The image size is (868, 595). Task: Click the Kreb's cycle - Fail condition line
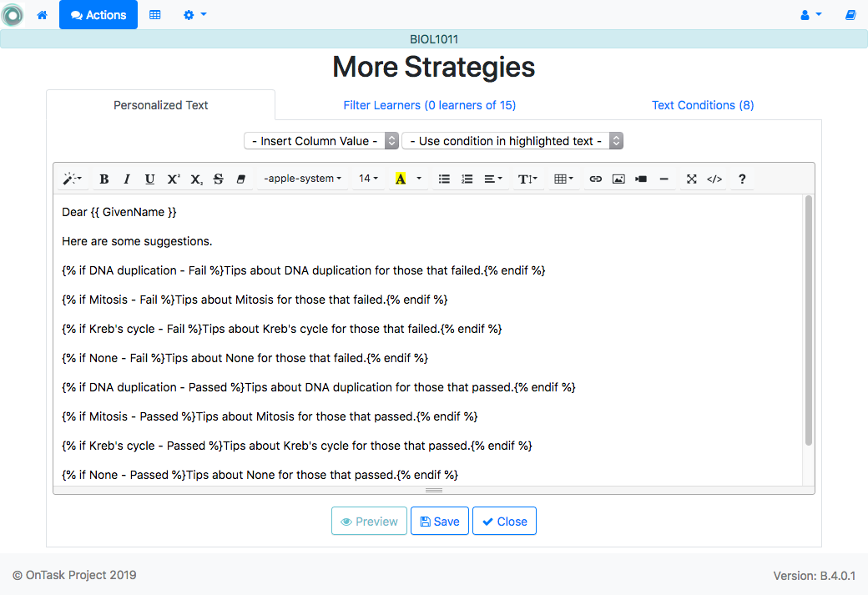(x=282, y=329)
